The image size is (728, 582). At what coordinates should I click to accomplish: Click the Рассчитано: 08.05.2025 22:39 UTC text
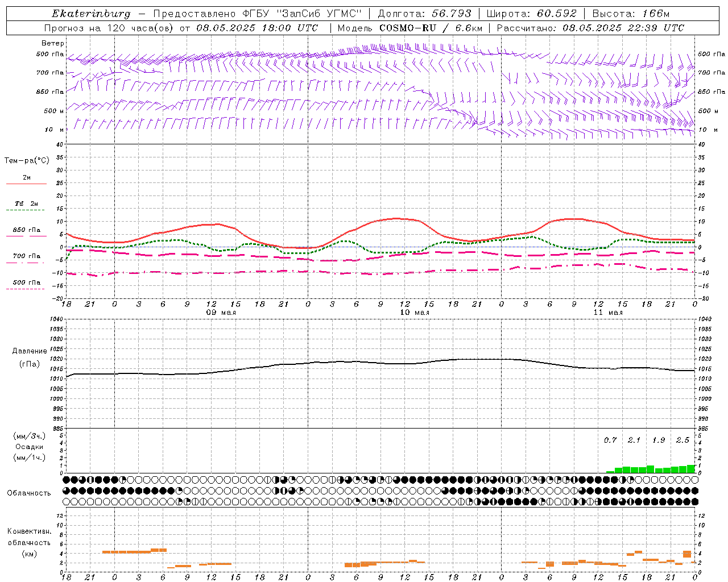tap(590, 28)
